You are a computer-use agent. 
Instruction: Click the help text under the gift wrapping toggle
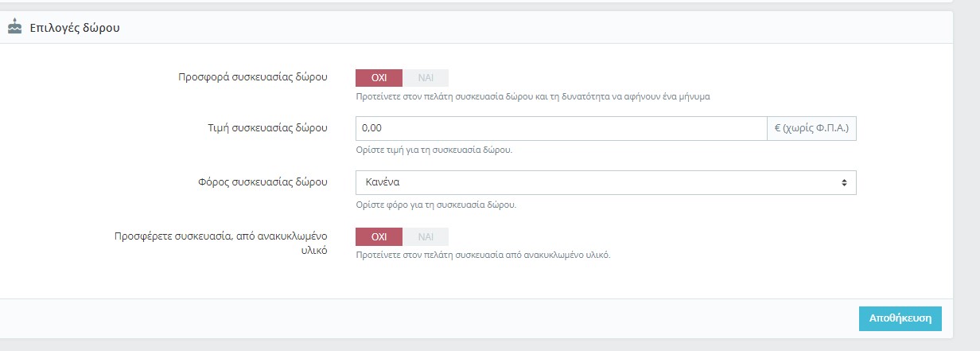[532, 97]
